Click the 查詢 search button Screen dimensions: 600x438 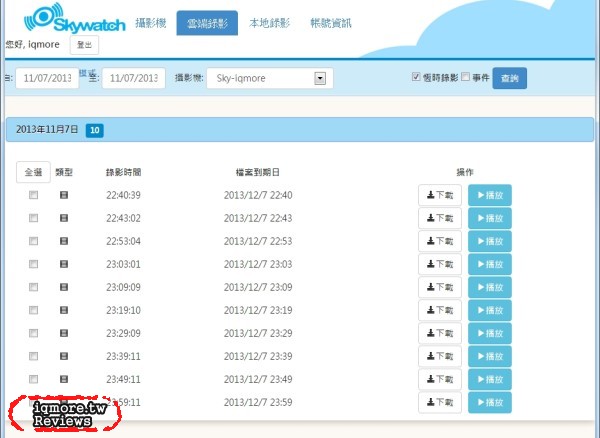509,78
